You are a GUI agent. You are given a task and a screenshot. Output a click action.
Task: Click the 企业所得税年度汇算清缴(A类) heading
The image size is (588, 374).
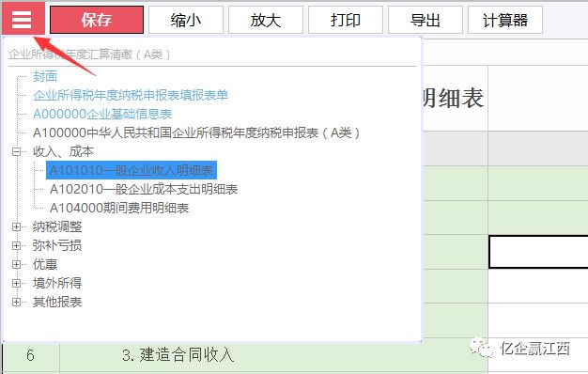point(89,55)
